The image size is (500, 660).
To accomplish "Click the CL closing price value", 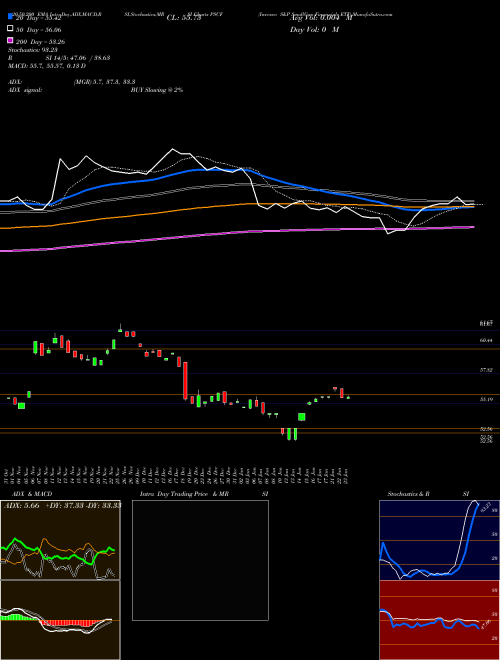I will click(x=184, y=18).
